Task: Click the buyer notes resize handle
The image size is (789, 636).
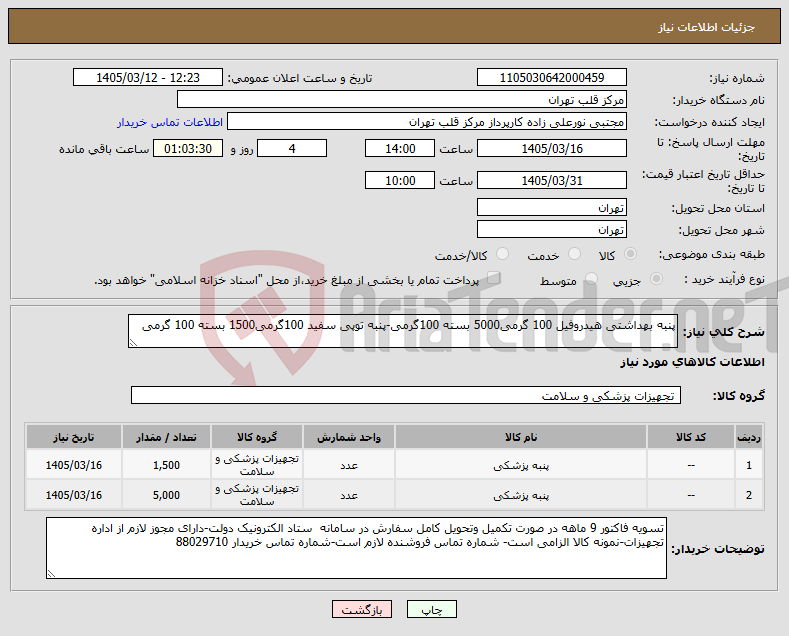Action: point(51,574)
